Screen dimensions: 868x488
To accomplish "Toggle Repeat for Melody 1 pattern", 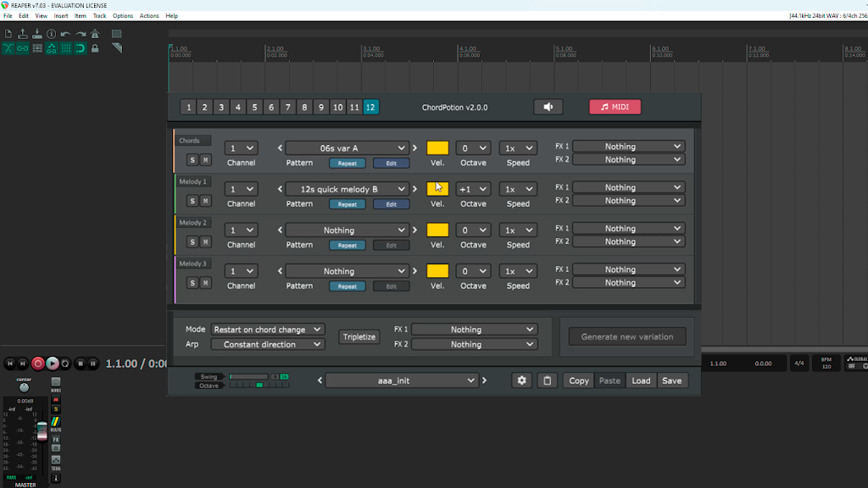I will coord(347,204).
